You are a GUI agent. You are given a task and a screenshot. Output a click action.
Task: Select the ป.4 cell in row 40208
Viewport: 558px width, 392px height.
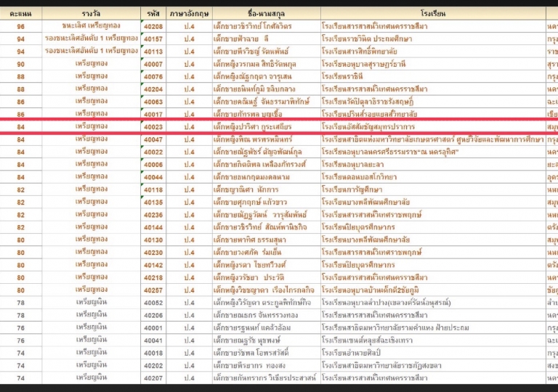pyautogui.click(x=190, y=26)
